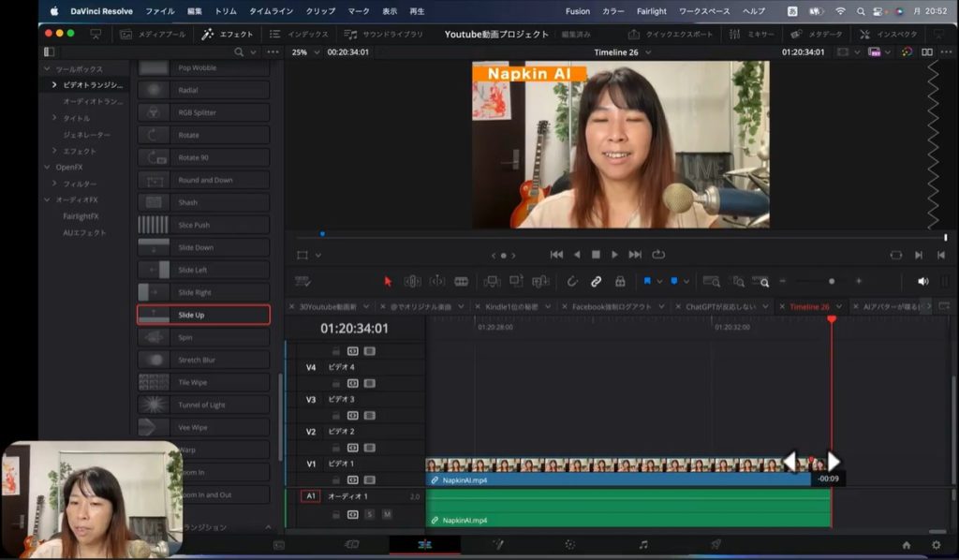The image size is (959, 560).
Task: Click the Link/Unlink clips chain icon
Action: (x=596, y=281)
